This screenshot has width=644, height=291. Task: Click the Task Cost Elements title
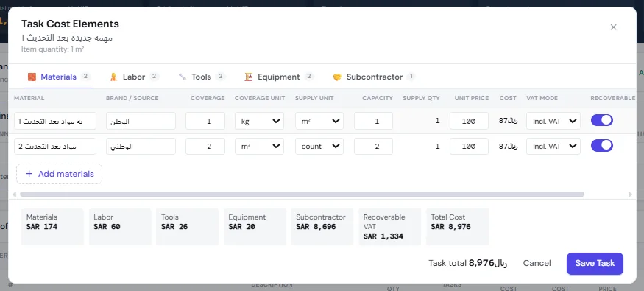[70, 24]
